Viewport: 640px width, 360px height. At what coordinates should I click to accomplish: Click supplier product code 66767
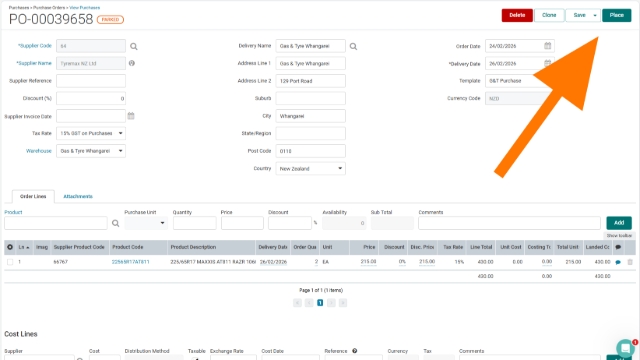click(60, 262)
